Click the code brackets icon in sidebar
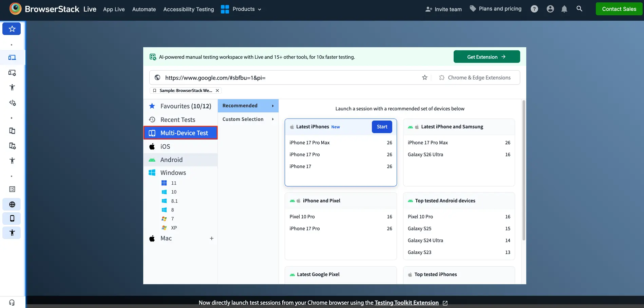644x308 pixels. 12,103
